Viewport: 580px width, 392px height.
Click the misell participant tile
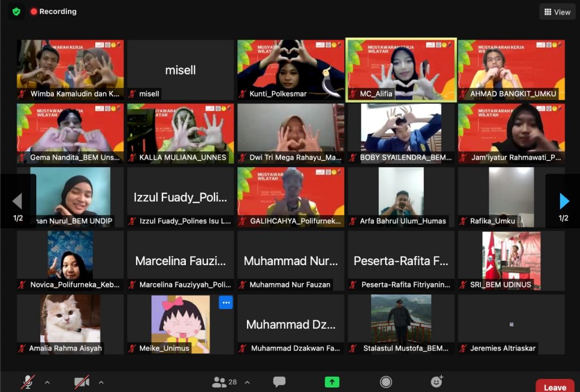(180, 70)
